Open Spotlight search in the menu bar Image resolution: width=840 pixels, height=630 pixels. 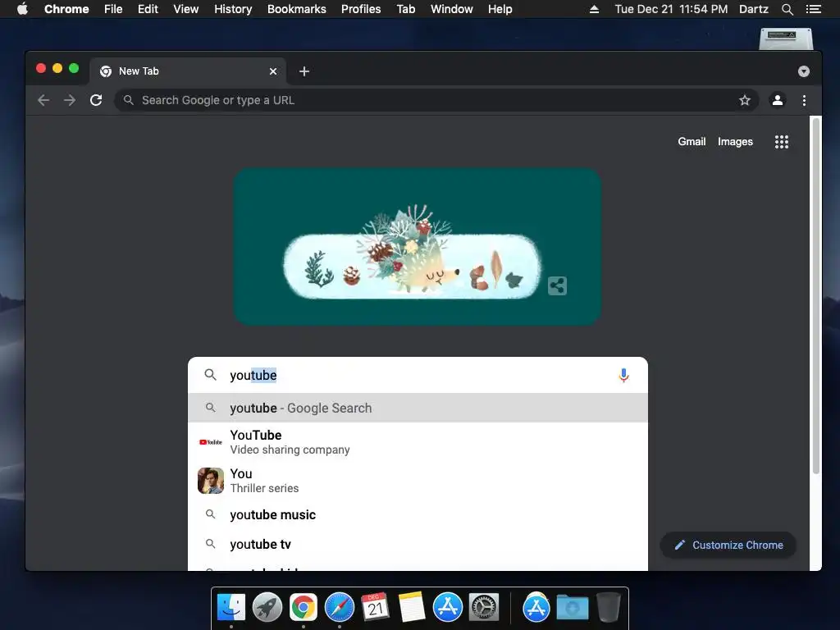(x=787, y=9)
